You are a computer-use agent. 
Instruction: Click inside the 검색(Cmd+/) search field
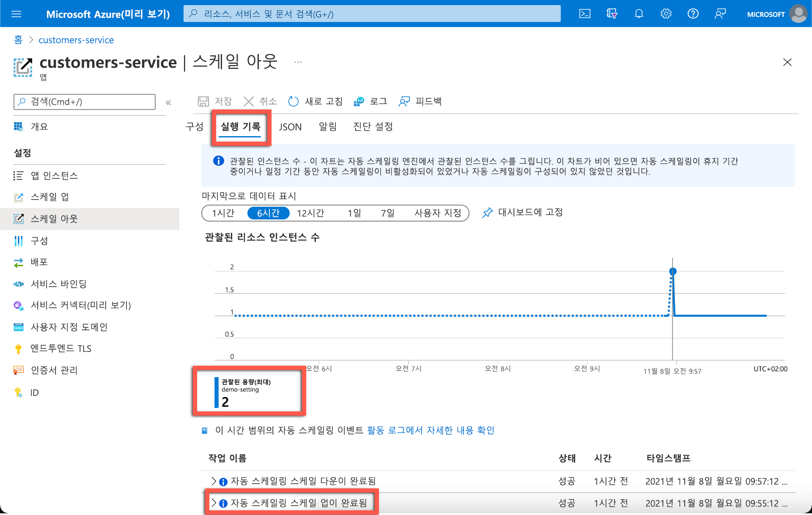(x=85, y=101)
